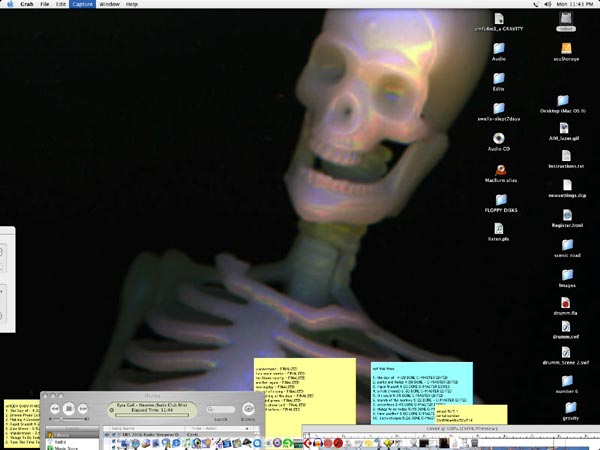This screenshot has height=450, width=600.
Task: Select the Register.html file icon
Action: point(567,215)
